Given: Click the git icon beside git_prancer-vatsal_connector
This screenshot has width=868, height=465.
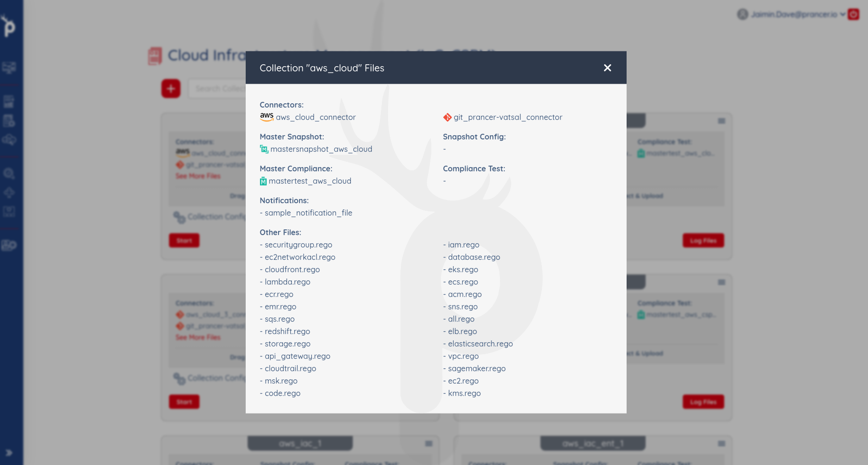Looking at the screenshot, I should click(x=447, y=117).
